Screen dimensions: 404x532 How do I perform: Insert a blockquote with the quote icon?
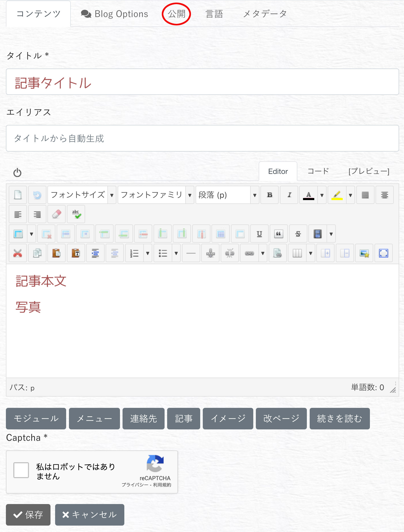pos(278,234)
